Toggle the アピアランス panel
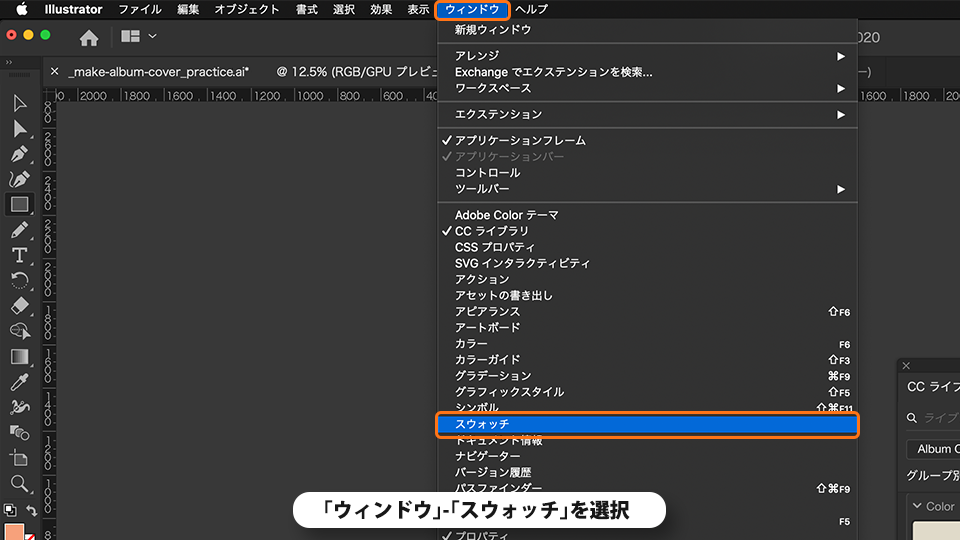This screenshot has width=960, height=540. [647, 311]
